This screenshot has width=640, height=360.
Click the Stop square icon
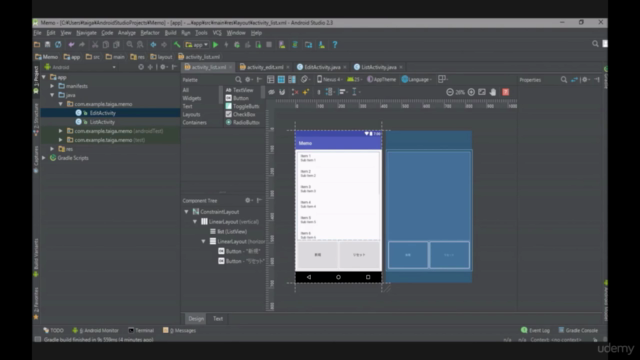click(x=269, y=44)
